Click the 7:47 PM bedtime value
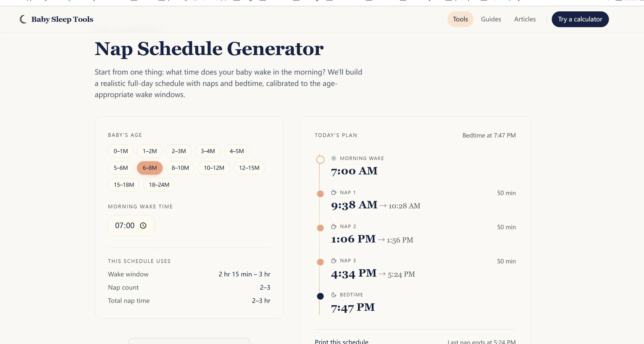 [x=353, y=308]
